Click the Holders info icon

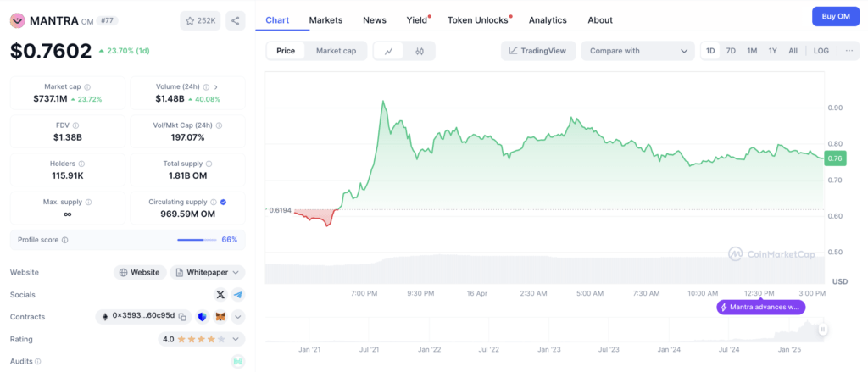click(81, 164)
